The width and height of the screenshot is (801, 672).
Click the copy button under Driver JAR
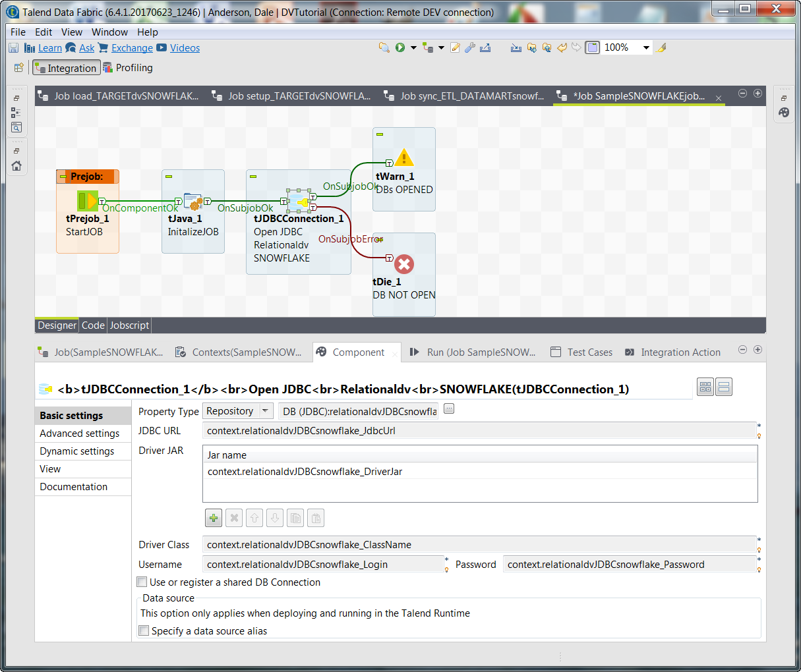coord(295,518)
